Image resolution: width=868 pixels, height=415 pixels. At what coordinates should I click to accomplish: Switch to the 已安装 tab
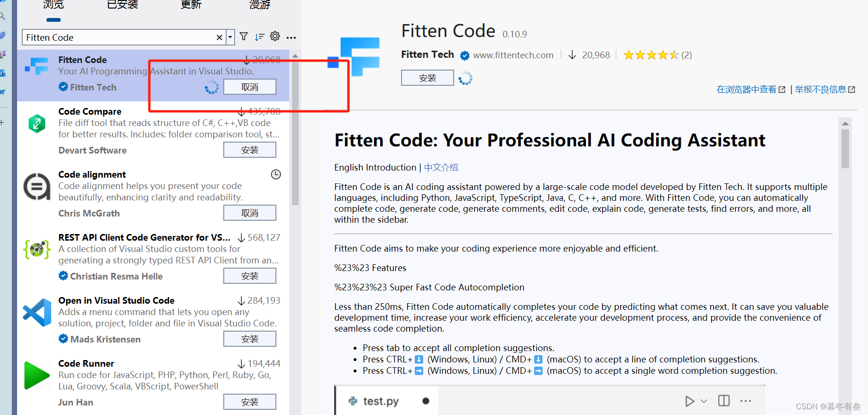tap(122, 5)
